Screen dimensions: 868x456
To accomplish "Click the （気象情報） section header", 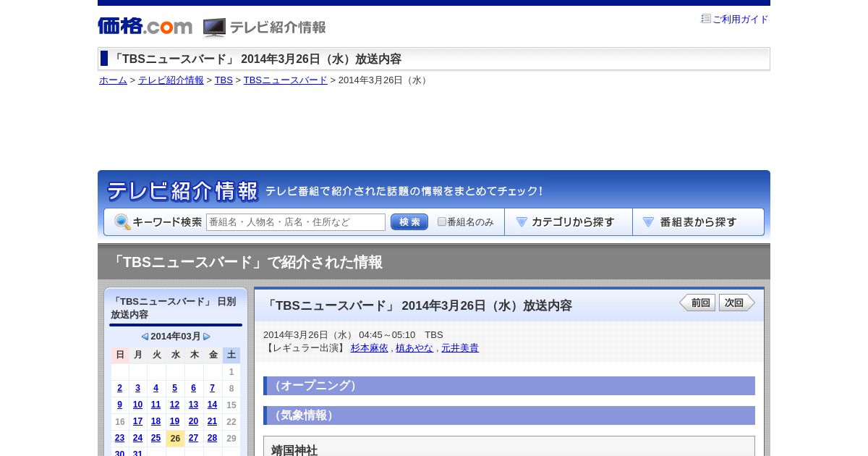I will pyautogui.click(x=509, y=415).
